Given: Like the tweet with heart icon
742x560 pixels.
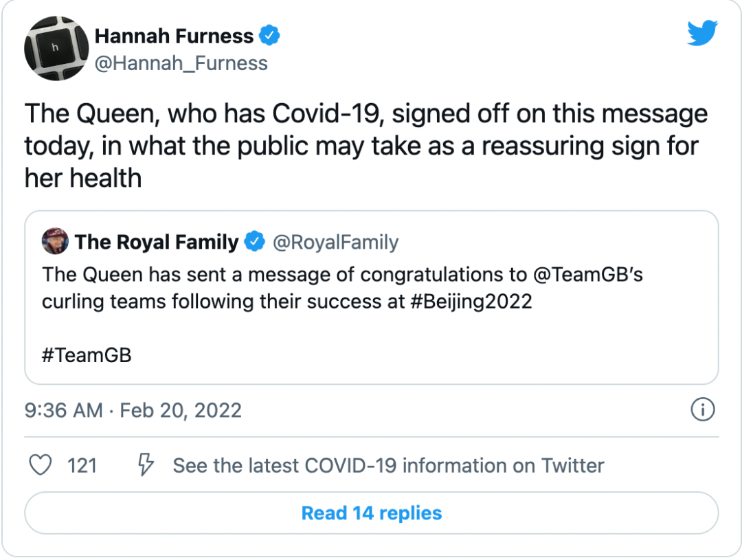Looking at the screenshot, I should point(41,465).
